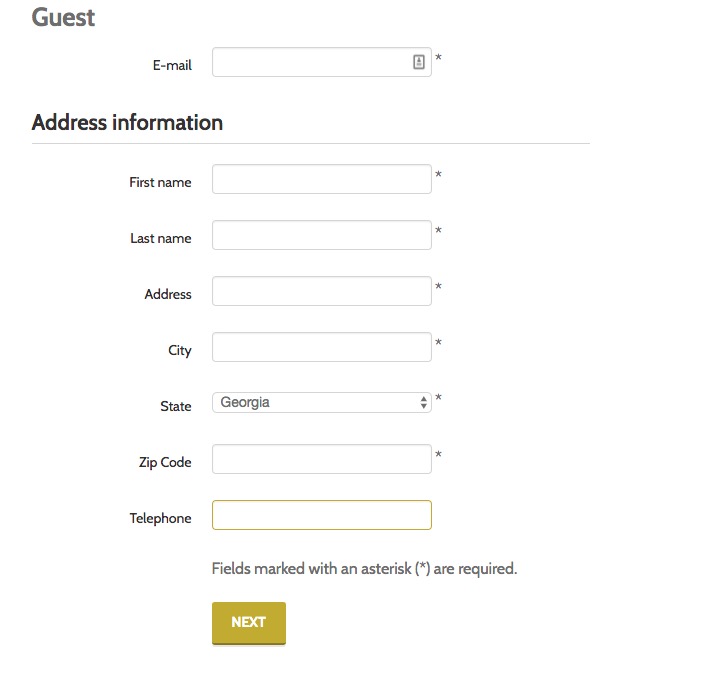Click the "Address" field label

(x=168, y=295)
